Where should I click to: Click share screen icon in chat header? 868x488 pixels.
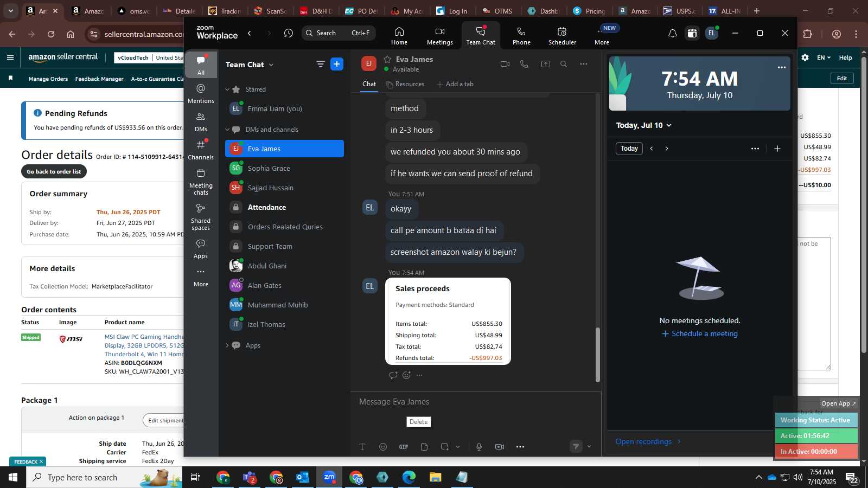545,64
